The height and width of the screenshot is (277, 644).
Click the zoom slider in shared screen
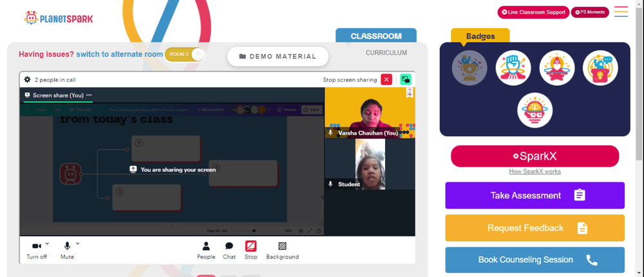point(254,231)
